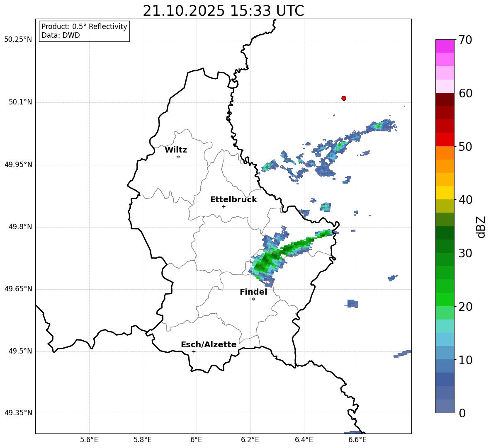Click the 49.95°N latitude label
The height and width of the screenshot is (448, 491).
point(18,165)
